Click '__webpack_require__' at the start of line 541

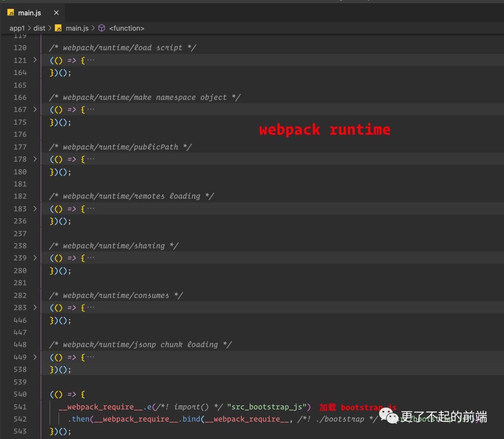101,407
